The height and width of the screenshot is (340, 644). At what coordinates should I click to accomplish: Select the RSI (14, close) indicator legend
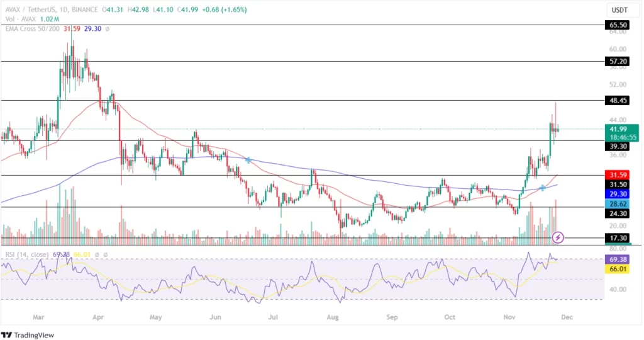[27, 254]
